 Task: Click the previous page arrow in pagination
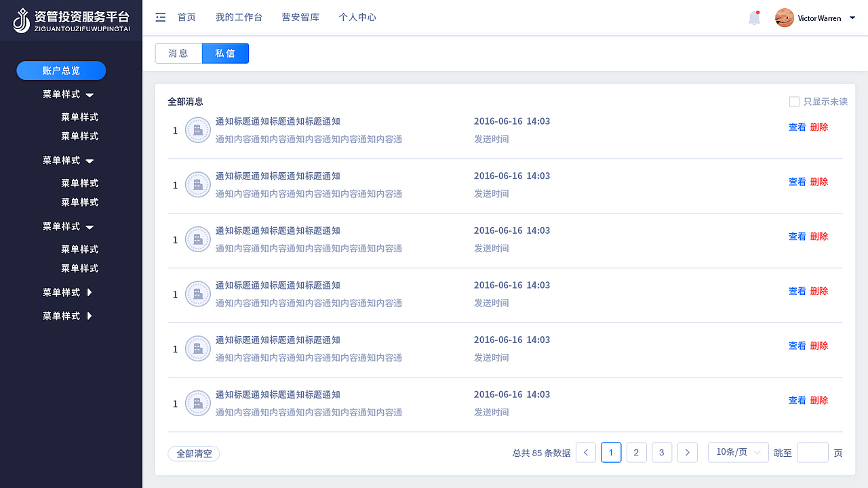[x=585, y=452]
